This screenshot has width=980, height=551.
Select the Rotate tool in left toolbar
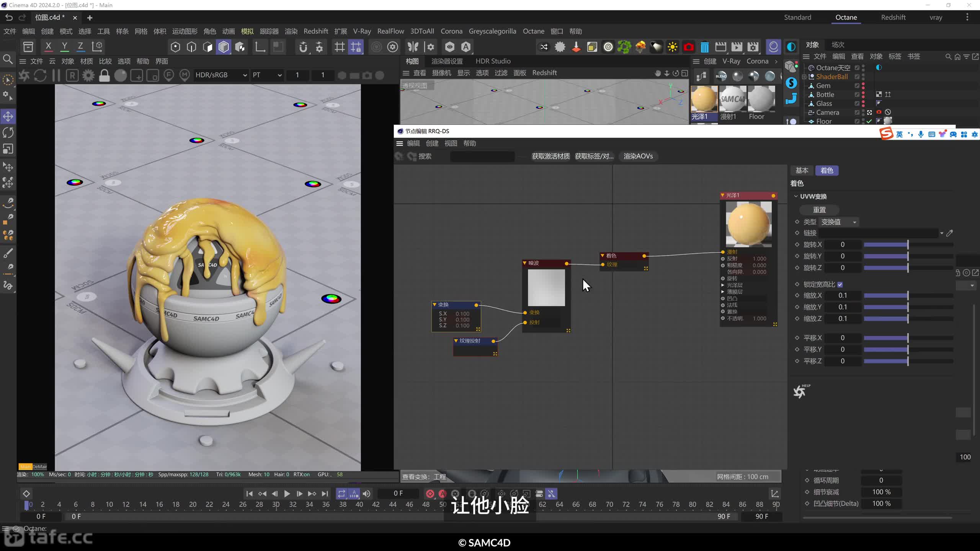pyautogui.click(x=8, y=132)
